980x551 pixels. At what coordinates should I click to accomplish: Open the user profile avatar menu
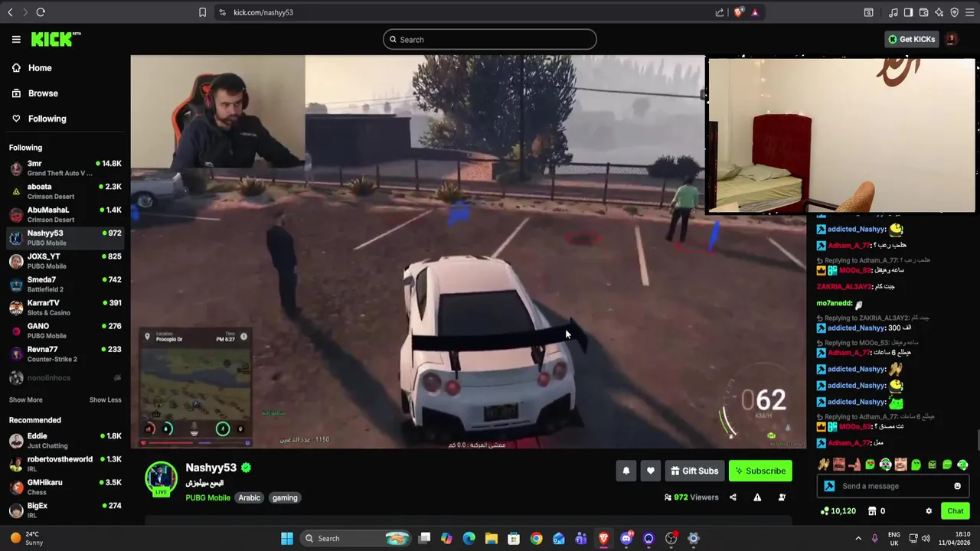click(x=952, y=39)
